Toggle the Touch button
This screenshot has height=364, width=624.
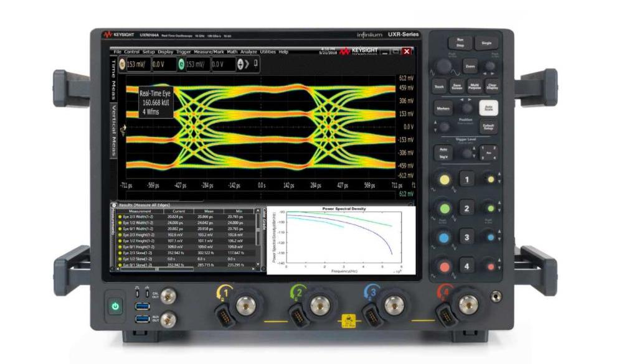coord(439,86)
